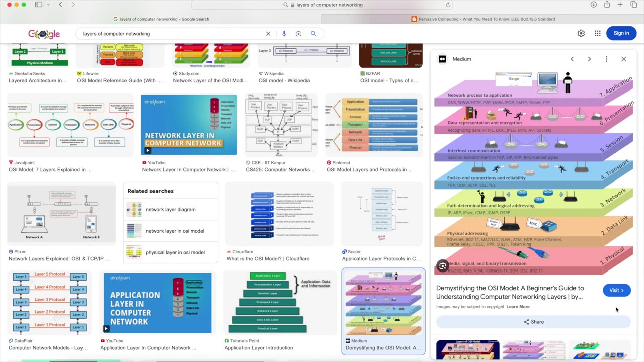This screenshot has height=362, width=644.
Task: Open Demystifying the OSI Model title link
Action: [x=510, y=292]
